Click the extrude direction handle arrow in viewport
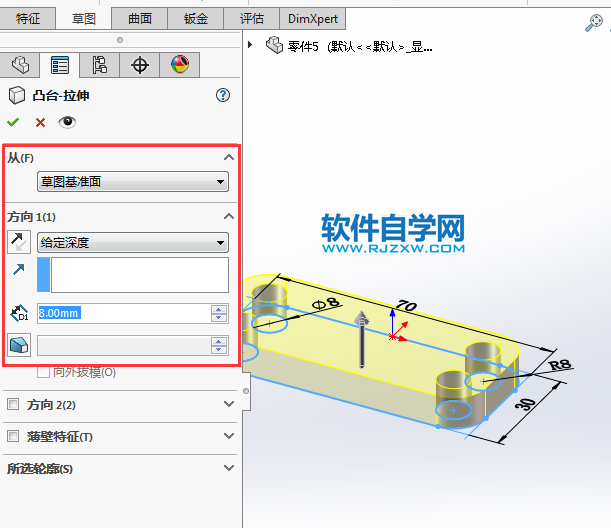611x528 pixels. (362, 339)
